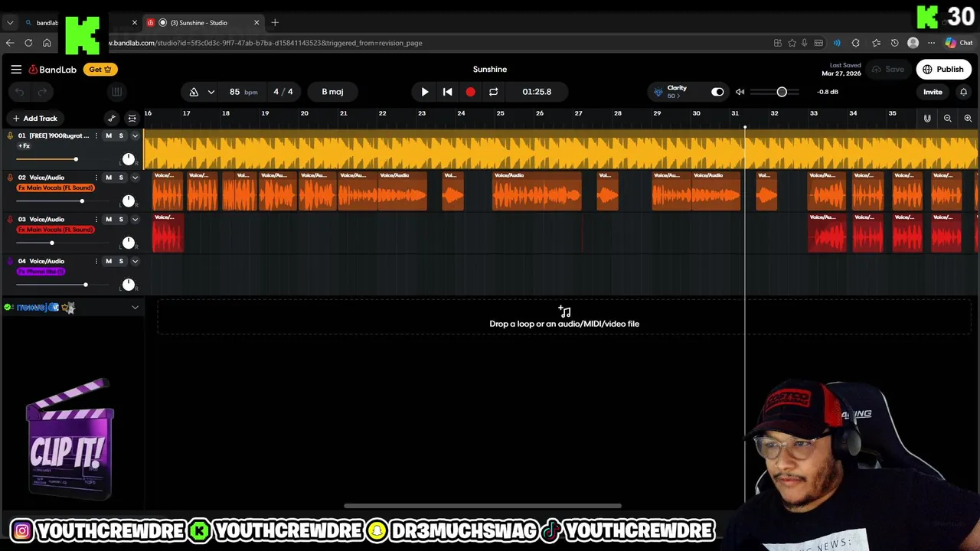Click the 85 bpm tempo field
Image resolution: width=980 pixels, height=551 pixels.
(x=243, y=92)
